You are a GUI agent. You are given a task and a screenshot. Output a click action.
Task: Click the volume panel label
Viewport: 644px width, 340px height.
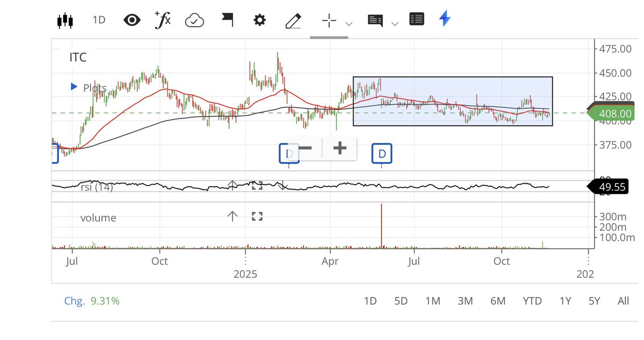coord(98,218)
